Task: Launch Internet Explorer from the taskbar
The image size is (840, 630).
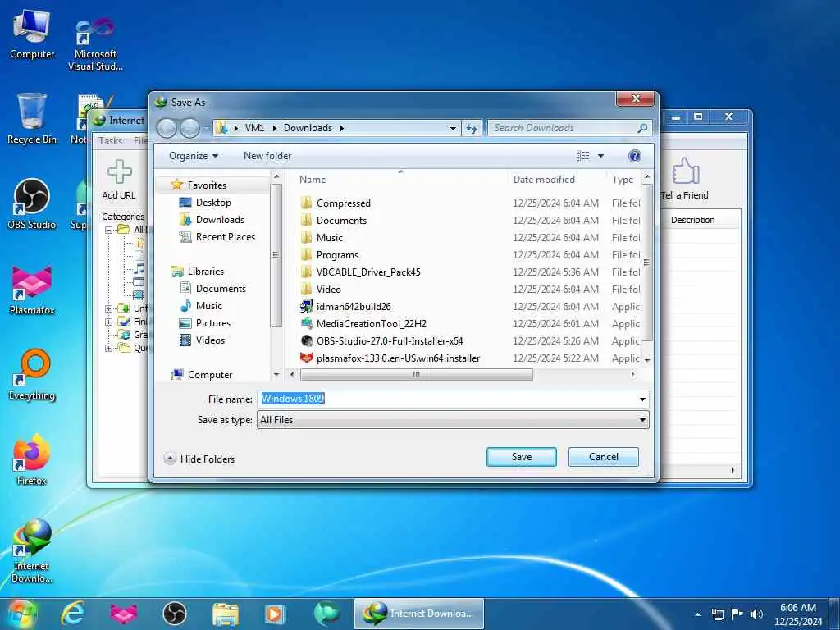Action: 72,614
